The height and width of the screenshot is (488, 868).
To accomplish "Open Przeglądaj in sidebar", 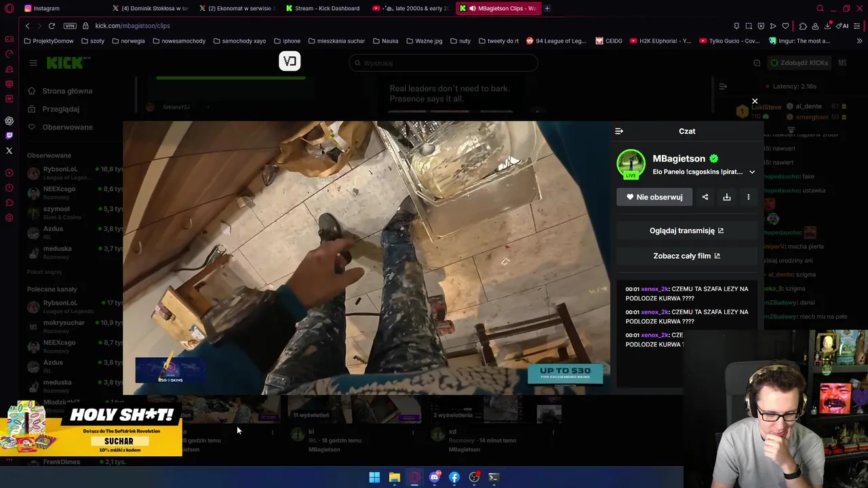I will click(60, 109).
